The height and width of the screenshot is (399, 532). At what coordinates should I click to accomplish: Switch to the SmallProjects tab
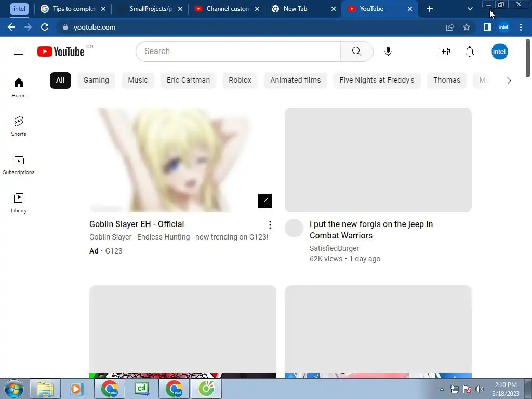[150, 9]
